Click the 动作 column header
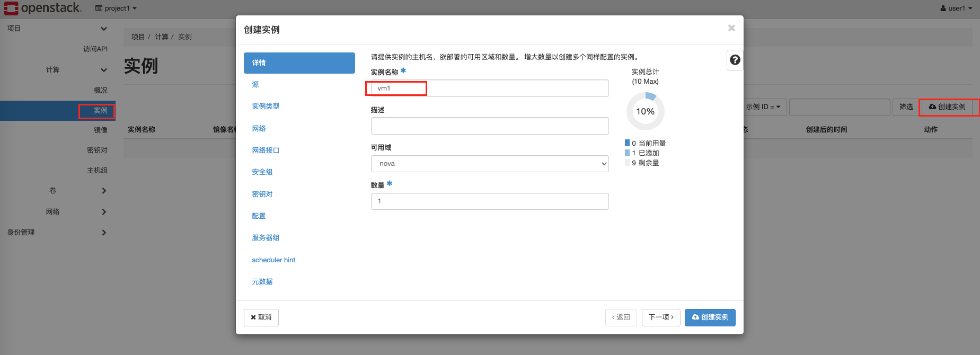 [x=931, y=129]
